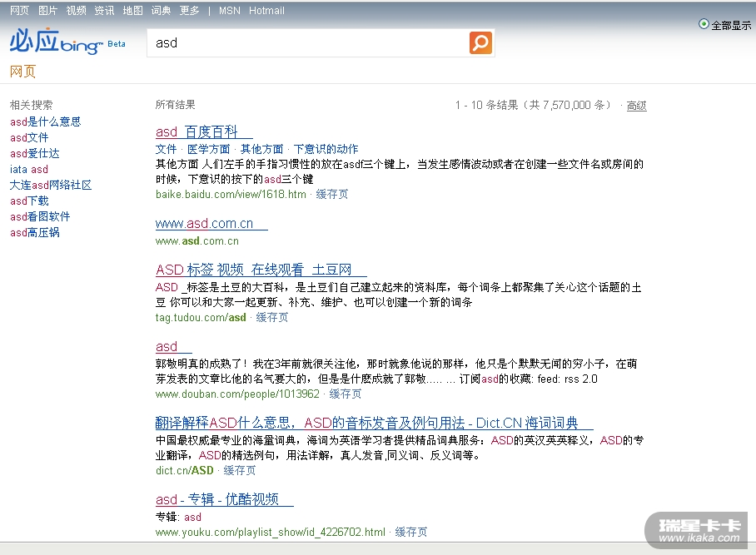Jump to 医学方面 section link
Image resolution: width=756 pixels, height=555 pixels.
[208, 149]
